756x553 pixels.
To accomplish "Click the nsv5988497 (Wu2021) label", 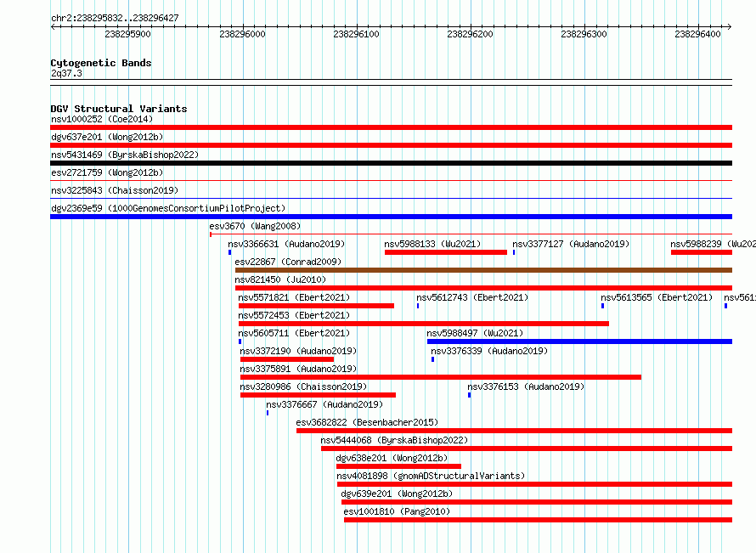I will coord(475,333).
